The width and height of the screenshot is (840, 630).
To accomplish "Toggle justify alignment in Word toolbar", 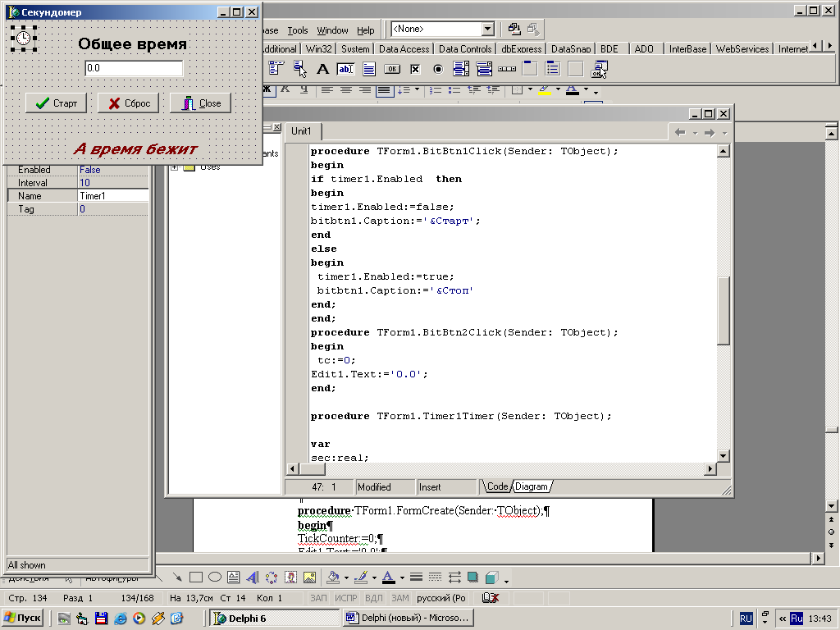I will (x=383, y=89).
